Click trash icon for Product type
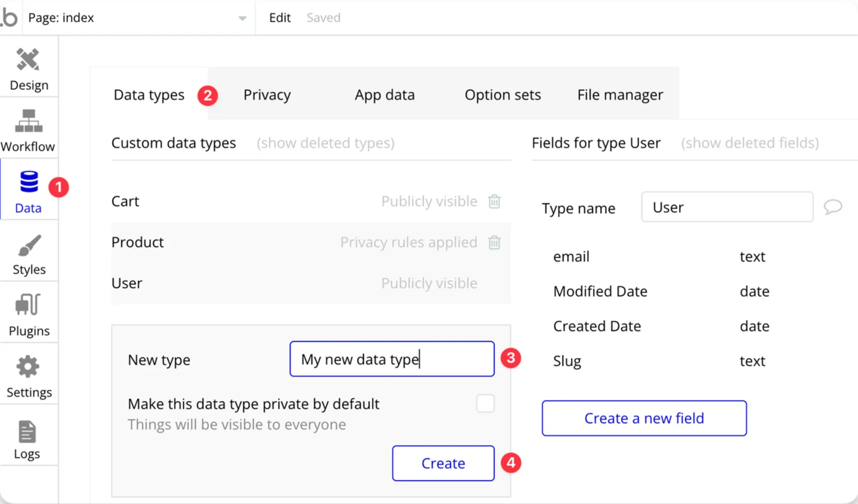858x504 pixels. click(x=494, y=242)
